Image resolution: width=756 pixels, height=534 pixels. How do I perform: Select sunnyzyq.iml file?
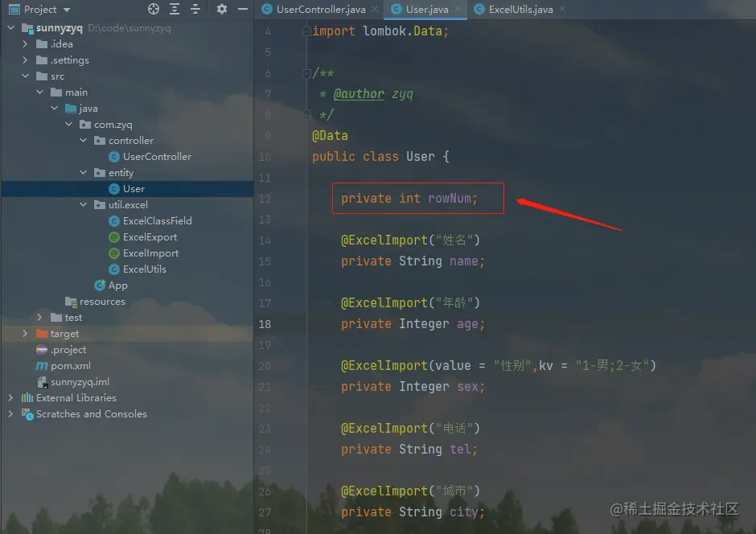[80, 382]
